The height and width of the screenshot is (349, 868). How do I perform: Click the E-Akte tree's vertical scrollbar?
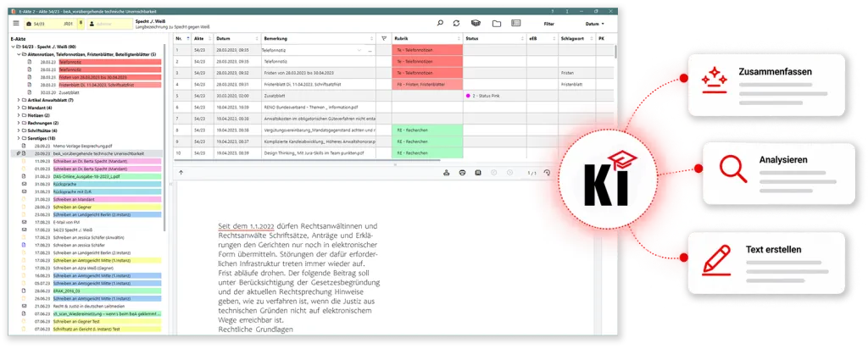click(164, 138)
